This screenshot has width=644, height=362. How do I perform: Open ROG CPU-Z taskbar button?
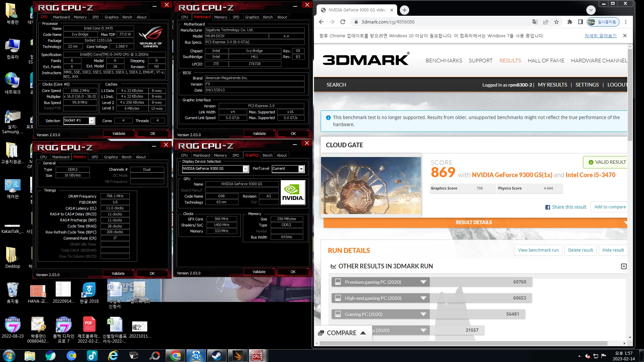(x=257, y=355)
